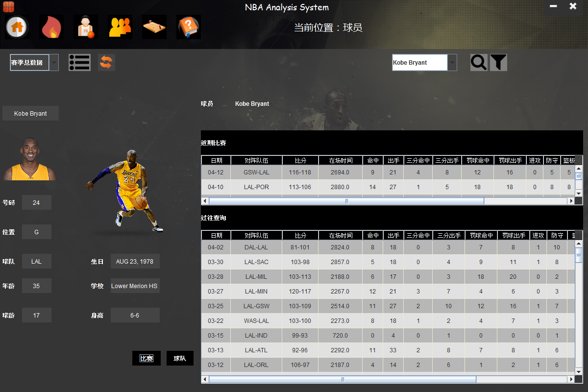The width and height of the screenshot is (588, 392).
Task: Click the 120-117 score cell
Action: 300,292
